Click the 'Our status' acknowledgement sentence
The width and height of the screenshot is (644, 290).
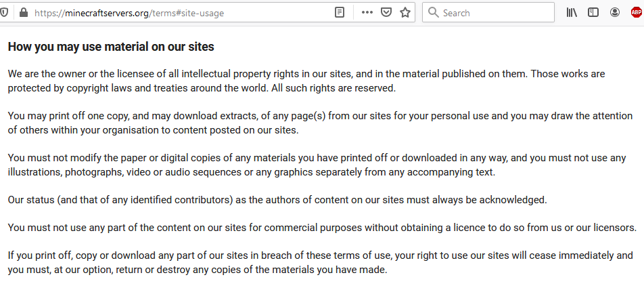tap(277, 200)
